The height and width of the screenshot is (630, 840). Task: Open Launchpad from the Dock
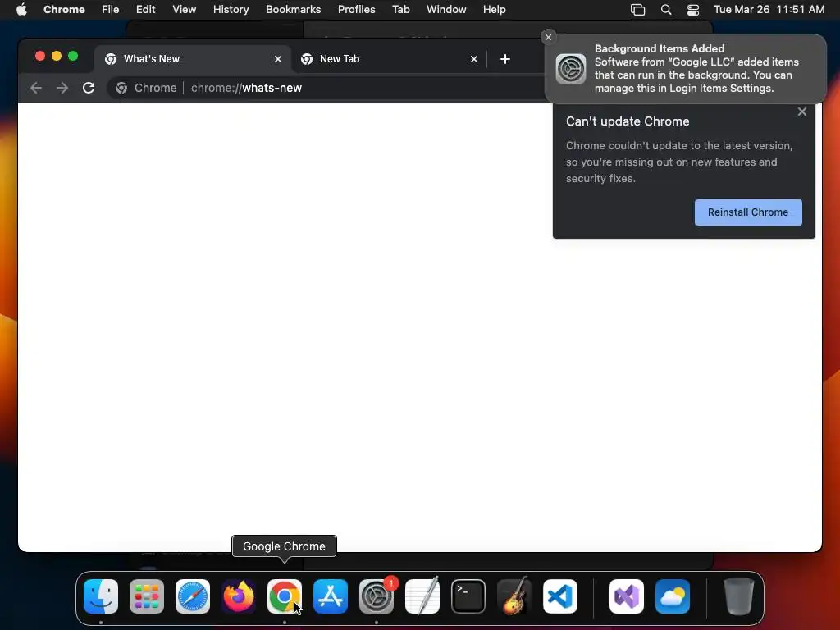point(147,596)
